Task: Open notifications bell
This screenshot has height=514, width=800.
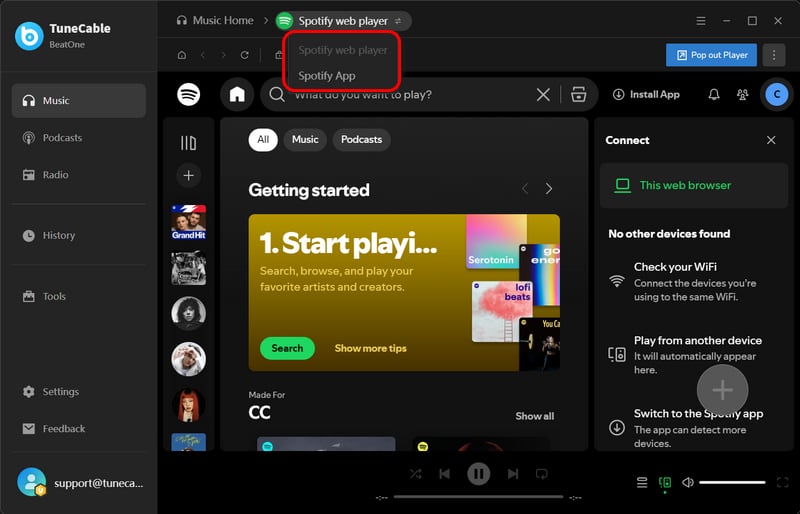Action: [714, 94]
